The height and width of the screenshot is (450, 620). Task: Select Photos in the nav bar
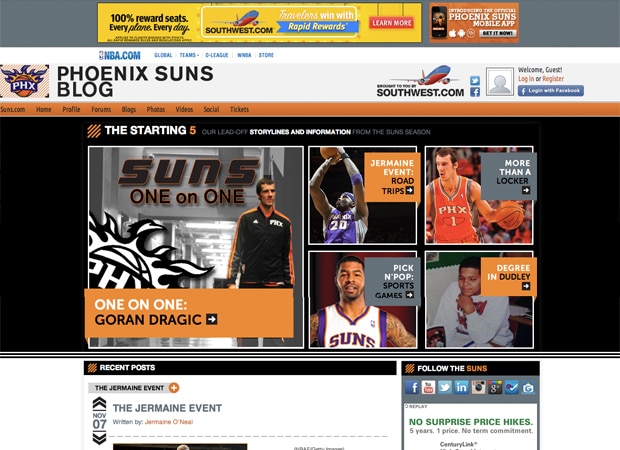pos(156,110)
